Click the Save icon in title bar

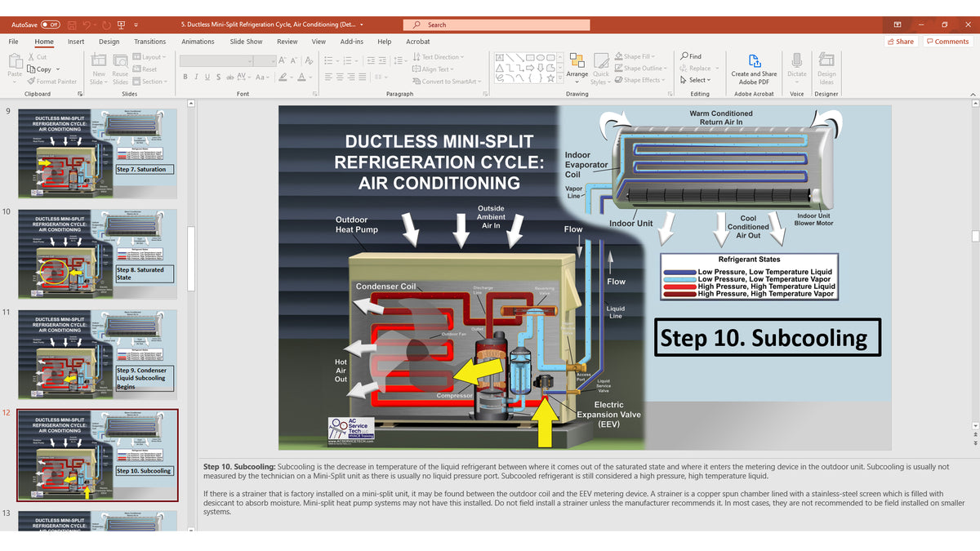click(73, 24)
